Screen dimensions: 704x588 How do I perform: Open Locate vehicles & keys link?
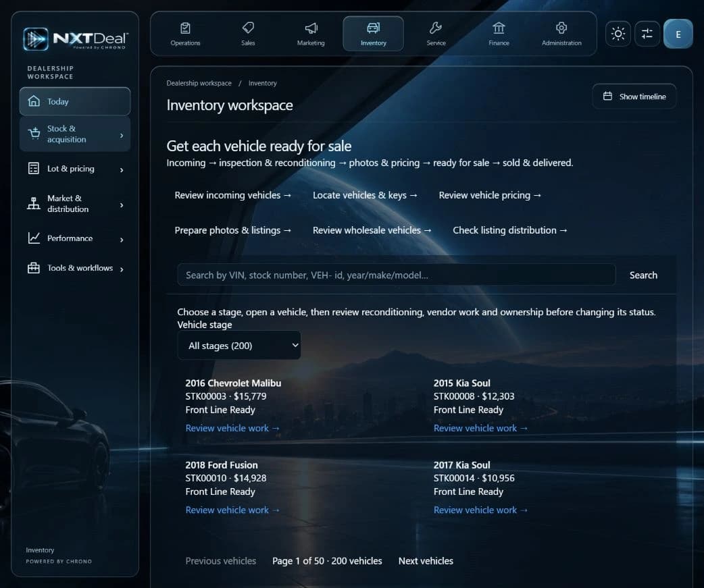click(x=365, y=195)
